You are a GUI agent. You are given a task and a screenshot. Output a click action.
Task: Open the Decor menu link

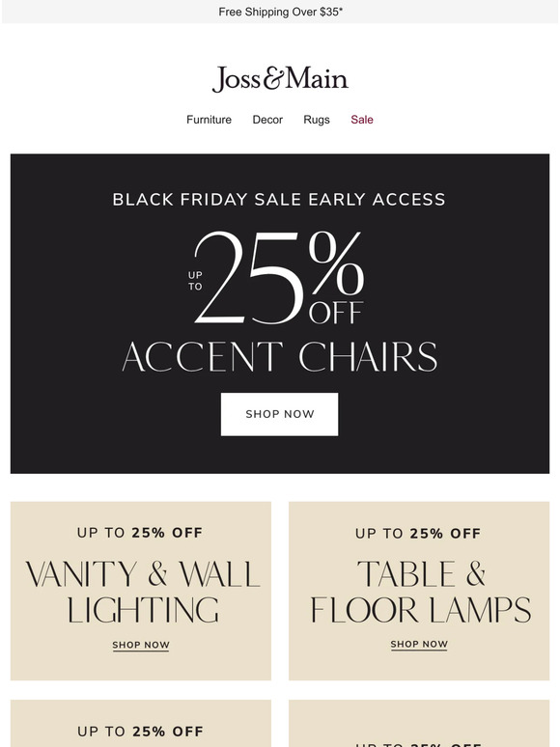pyautogui.click(x=267, y=120)
